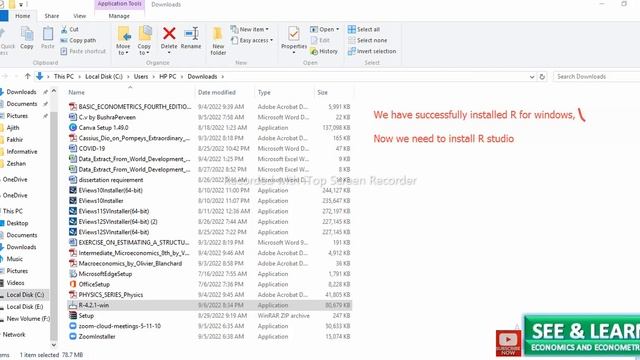
Task: Open the Manage tab
Action: pyautogui.click(x=119, y=16)
